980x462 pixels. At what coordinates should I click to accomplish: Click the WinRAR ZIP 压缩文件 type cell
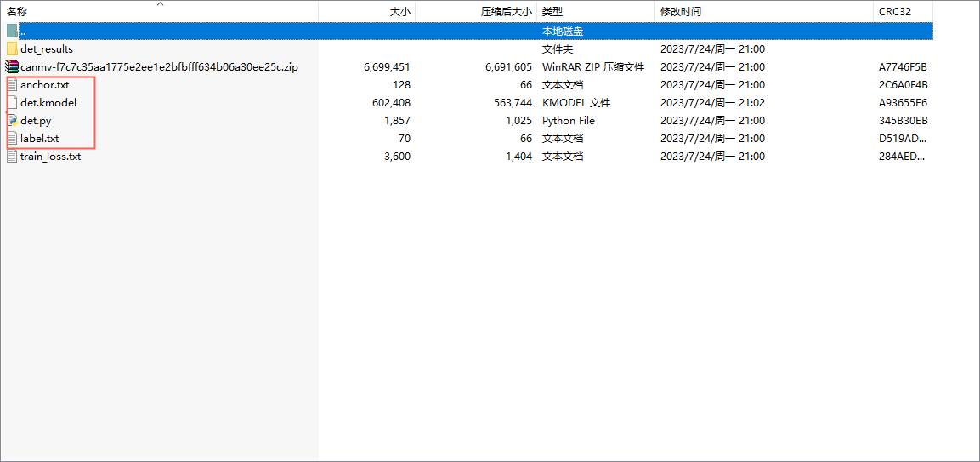pyautogui.click(x=593, y=67)
